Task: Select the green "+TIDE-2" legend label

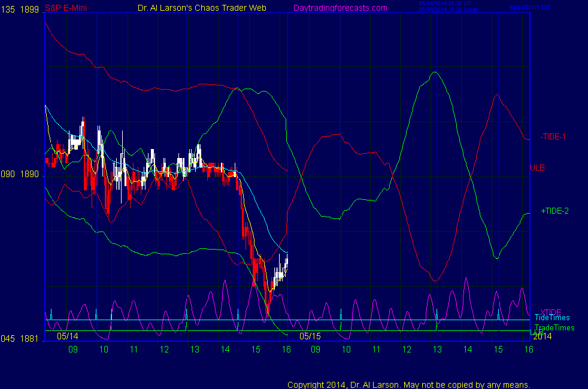Action: coord(554,211)
